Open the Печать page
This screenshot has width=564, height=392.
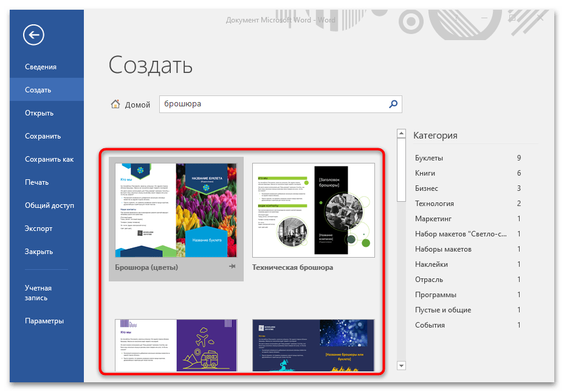coord(36,182)
